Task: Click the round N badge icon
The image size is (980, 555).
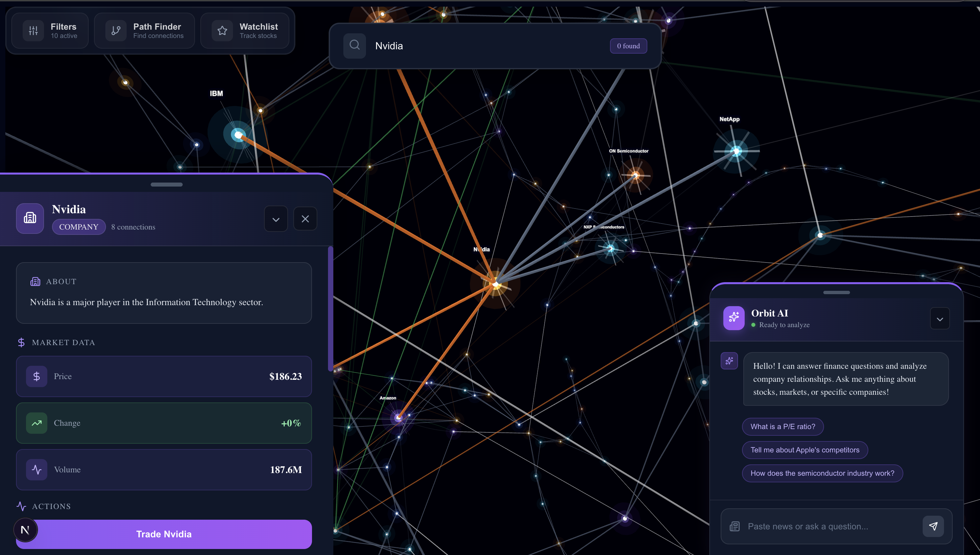Action: [x=25, y=529]
